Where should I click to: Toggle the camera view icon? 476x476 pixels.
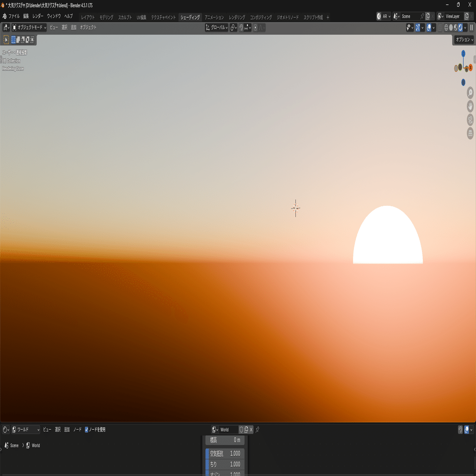coord(470,120)
